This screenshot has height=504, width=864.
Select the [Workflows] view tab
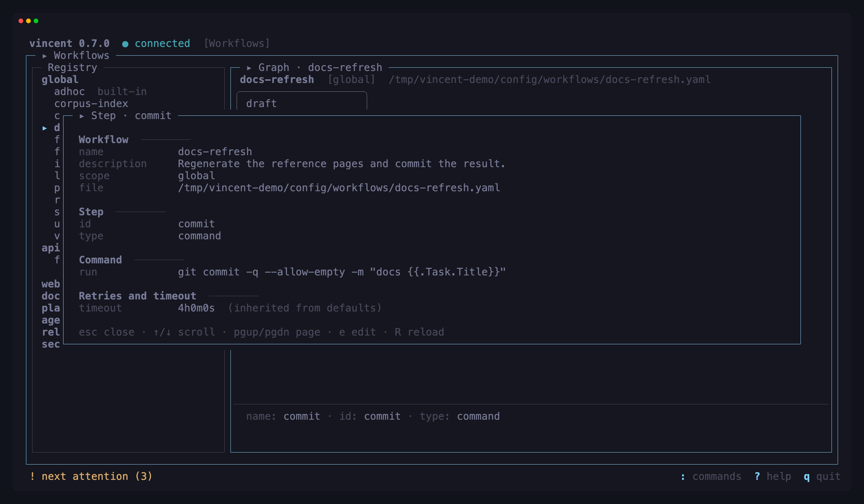click(237, 44)
